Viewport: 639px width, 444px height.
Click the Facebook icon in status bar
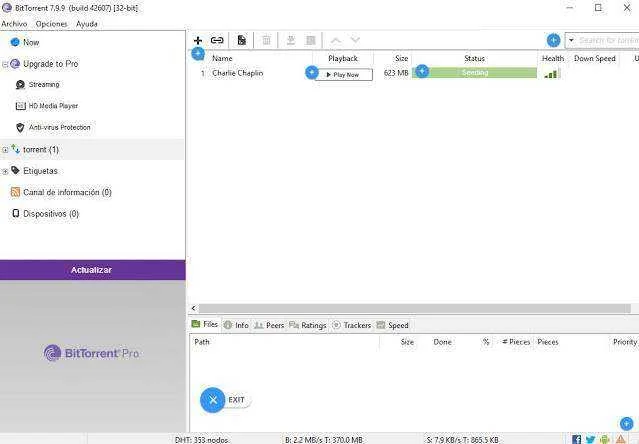click(x=577, y=439)
